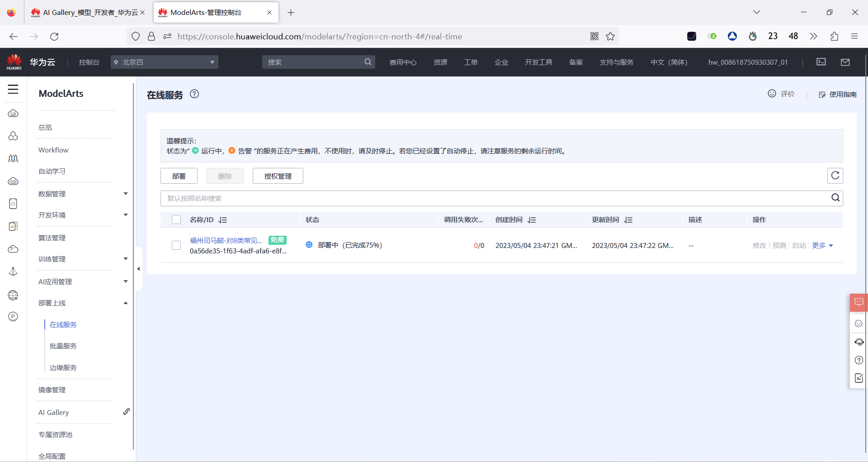Viewport: 868px width, 462px height.
Task: Refresh the online services list
Action: coord(835,176)
